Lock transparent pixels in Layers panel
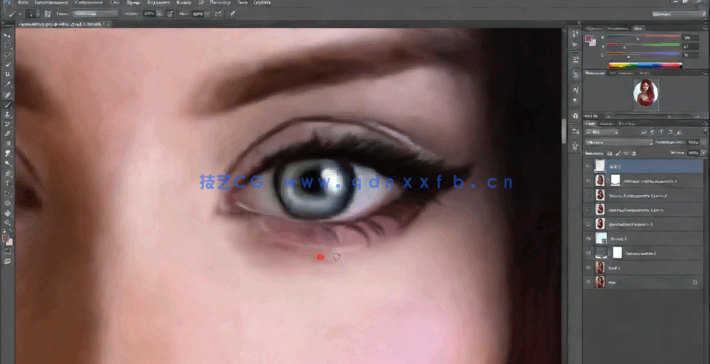Image resolution: width=710 pixels, height=364 pixels. 610,153
